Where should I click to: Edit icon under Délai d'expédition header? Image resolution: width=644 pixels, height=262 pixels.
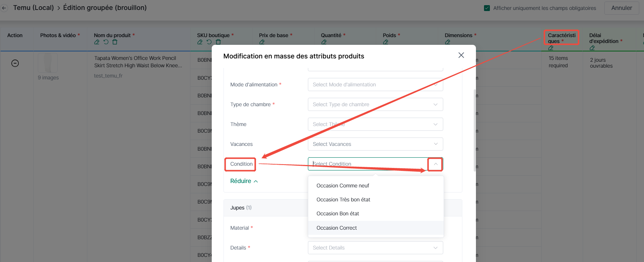(592, 48)
